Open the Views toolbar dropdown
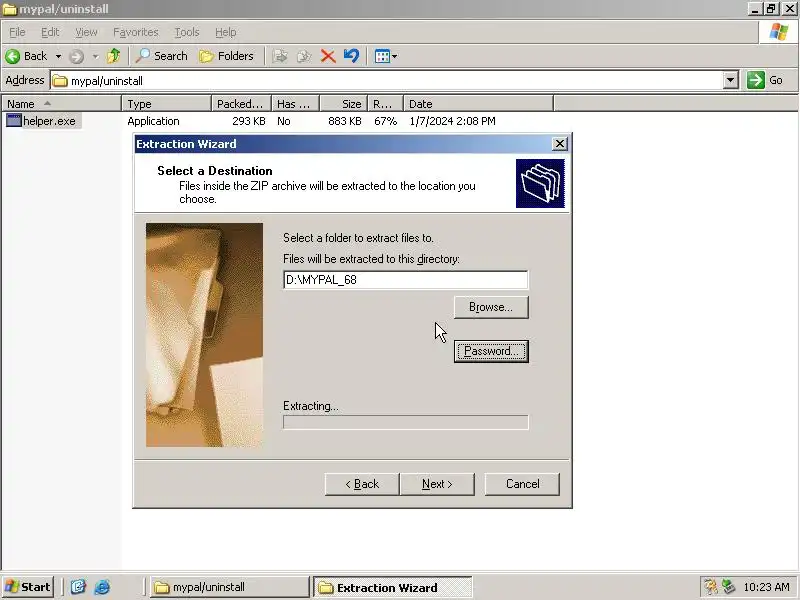Screen dimensions: 800x600 [x=386, y=56]
